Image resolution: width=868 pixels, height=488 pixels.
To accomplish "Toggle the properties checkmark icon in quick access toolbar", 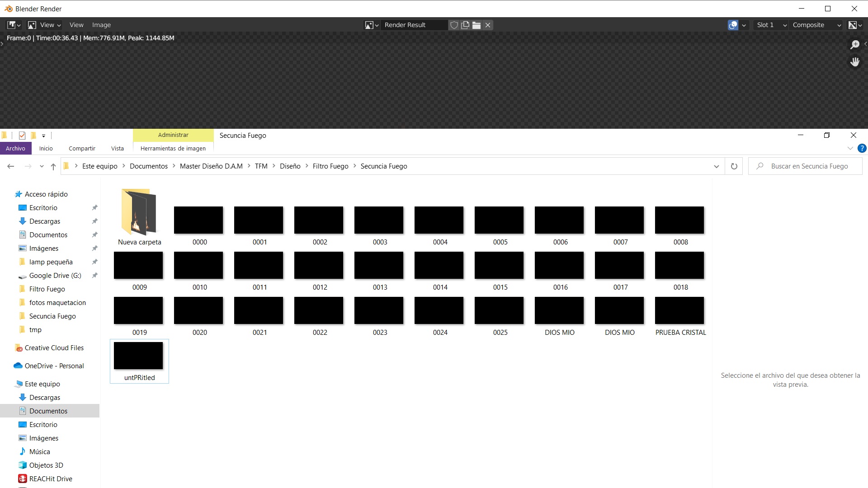I will (x=22, y=136).
